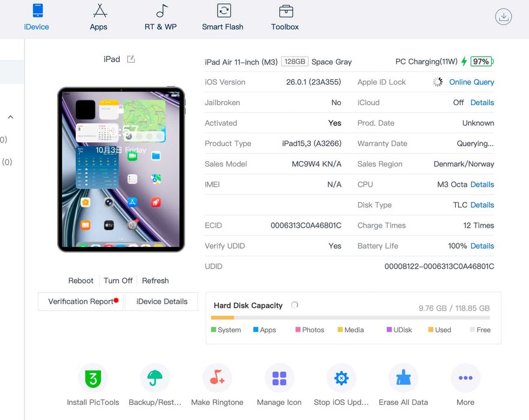Image resolution: width=529 pixels, height=420 pixels.
Task: Click the Prod. Date Unknown value
Action: point(478,123)
